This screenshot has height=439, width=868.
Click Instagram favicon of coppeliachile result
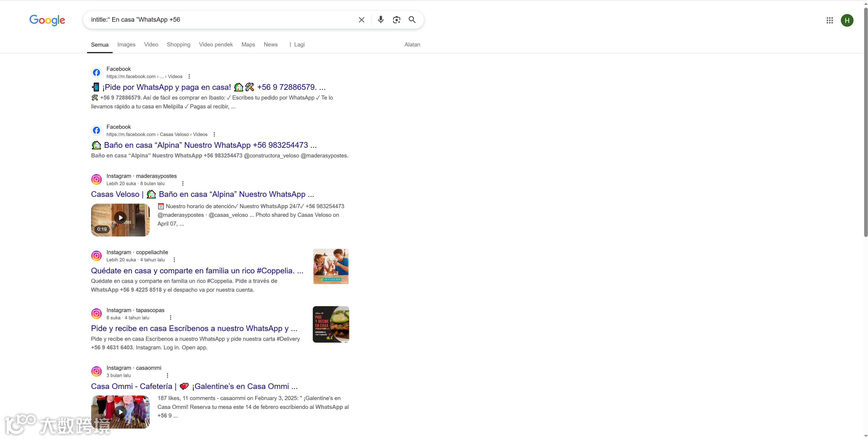coord(96,255)
